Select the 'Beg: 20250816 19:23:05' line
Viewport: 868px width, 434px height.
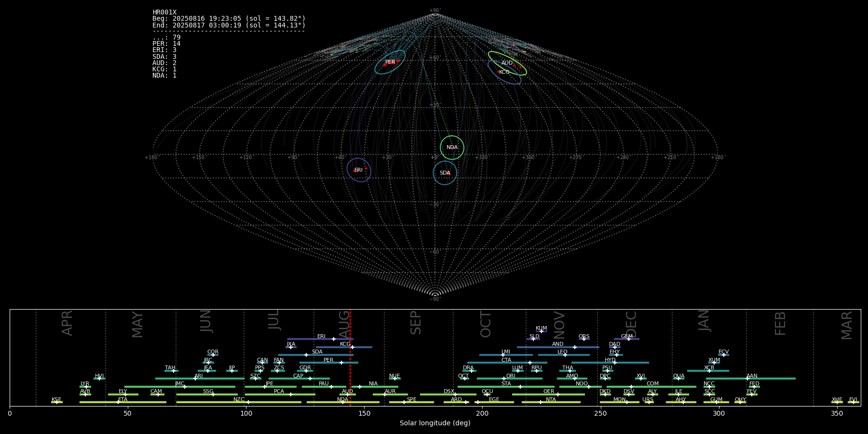click(229, 19)
